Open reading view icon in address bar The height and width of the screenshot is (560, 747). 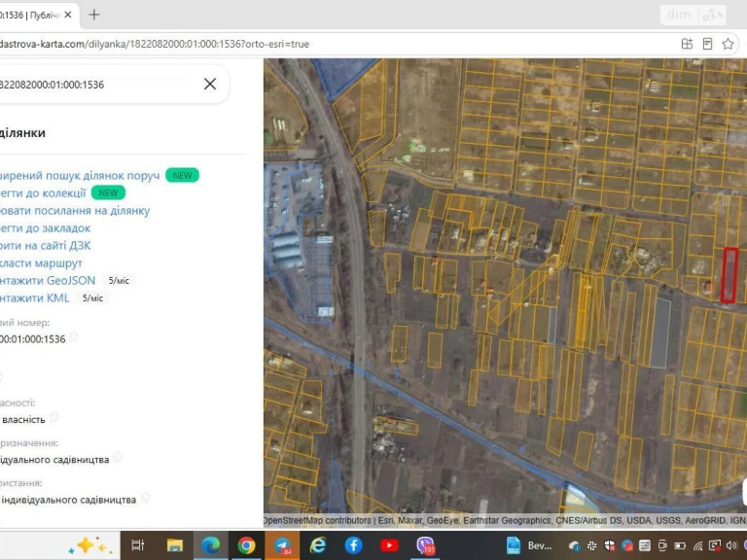pos(707,44)
